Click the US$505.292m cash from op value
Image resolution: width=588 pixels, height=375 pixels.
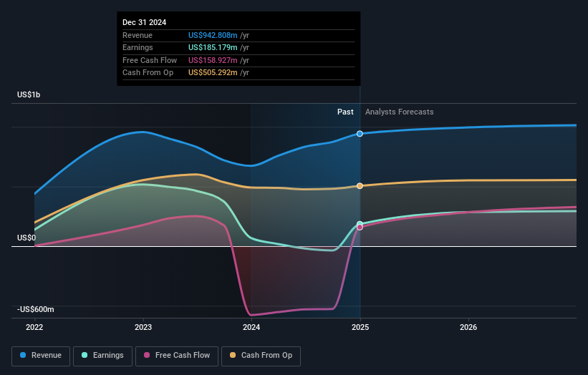(x=213, y=73)
